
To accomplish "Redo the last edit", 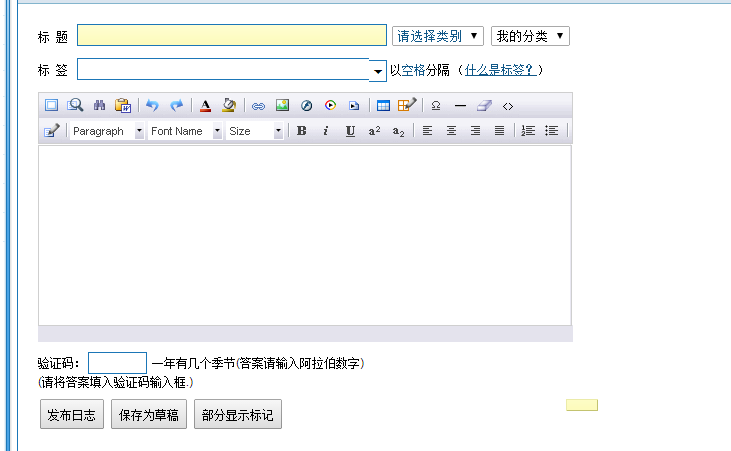I will pyautogui.click(x=176, y=105).
